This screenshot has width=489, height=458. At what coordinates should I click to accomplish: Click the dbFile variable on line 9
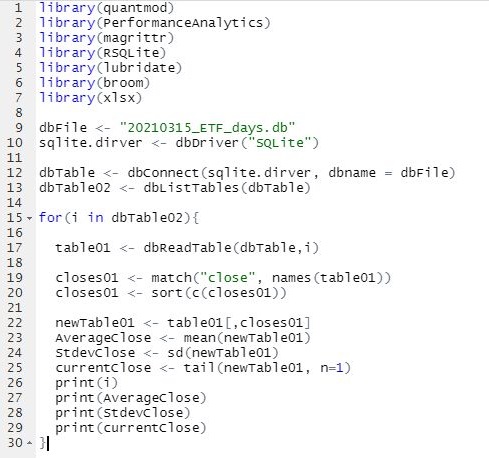tap(63, 128)
